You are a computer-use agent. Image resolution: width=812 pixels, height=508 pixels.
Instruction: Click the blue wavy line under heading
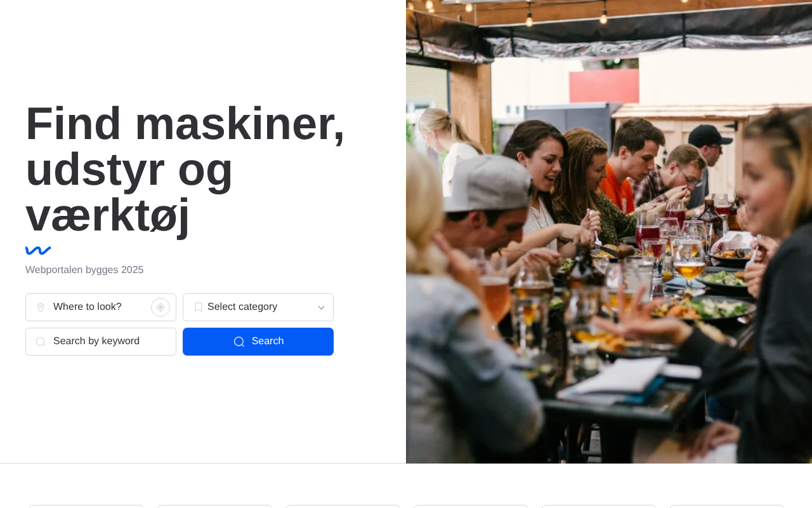point(38,250)
